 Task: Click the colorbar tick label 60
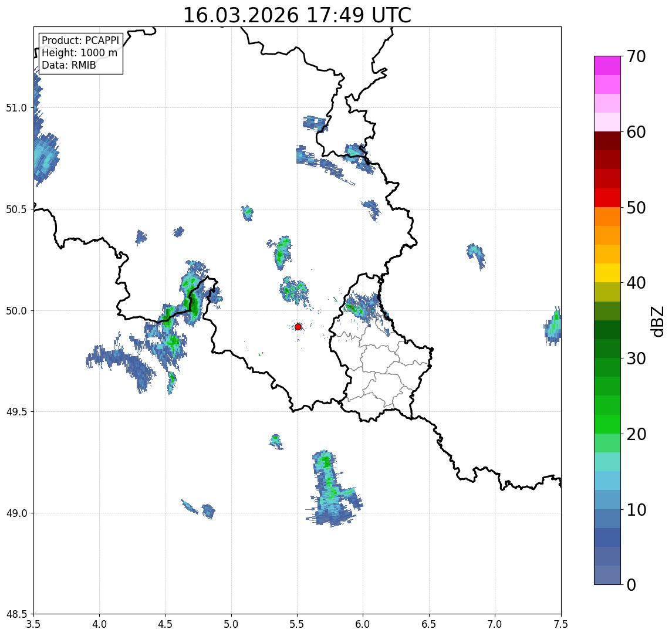point(636,133)
